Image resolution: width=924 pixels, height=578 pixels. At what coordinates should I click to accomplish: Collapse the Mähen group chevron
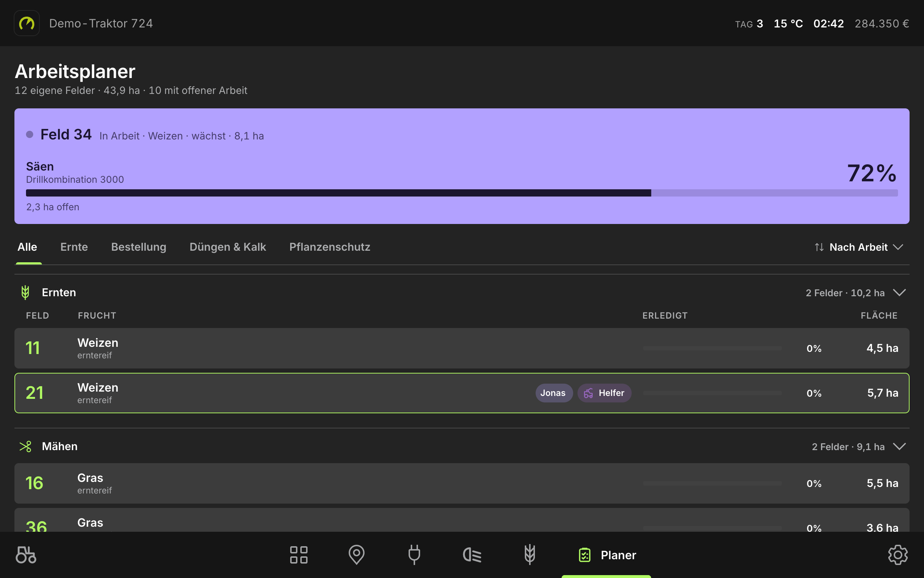[899, 447]
